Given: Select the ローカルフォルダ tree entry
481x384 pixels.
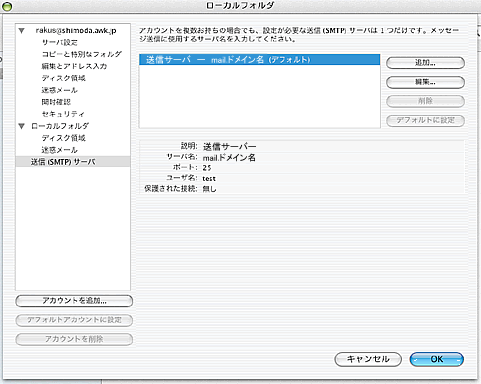Looking at the screenshot, I should point(60,126).
